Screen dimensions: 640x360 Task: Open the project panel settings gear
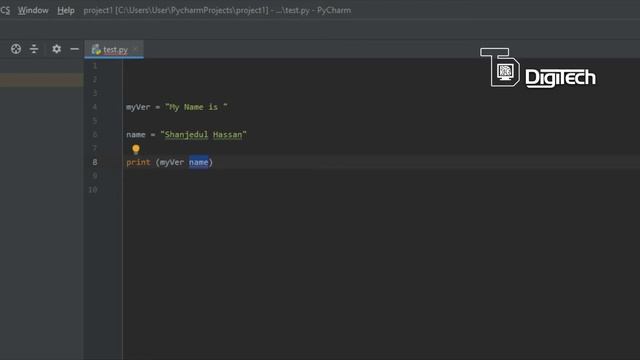click(x=56, y=49)
